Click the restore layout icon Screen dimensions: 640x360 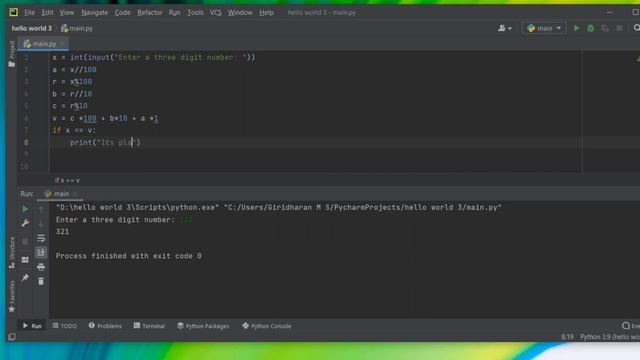click(x=25, y=260)
